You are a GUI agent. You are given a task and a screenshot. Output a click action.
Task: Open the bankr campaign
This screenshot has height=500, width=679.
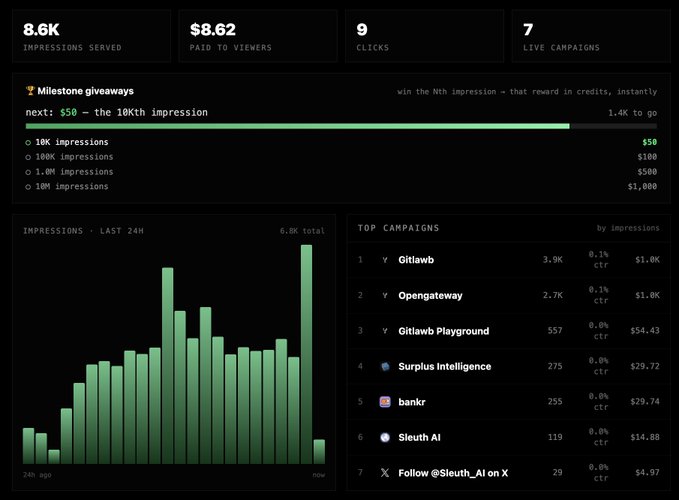509,402
